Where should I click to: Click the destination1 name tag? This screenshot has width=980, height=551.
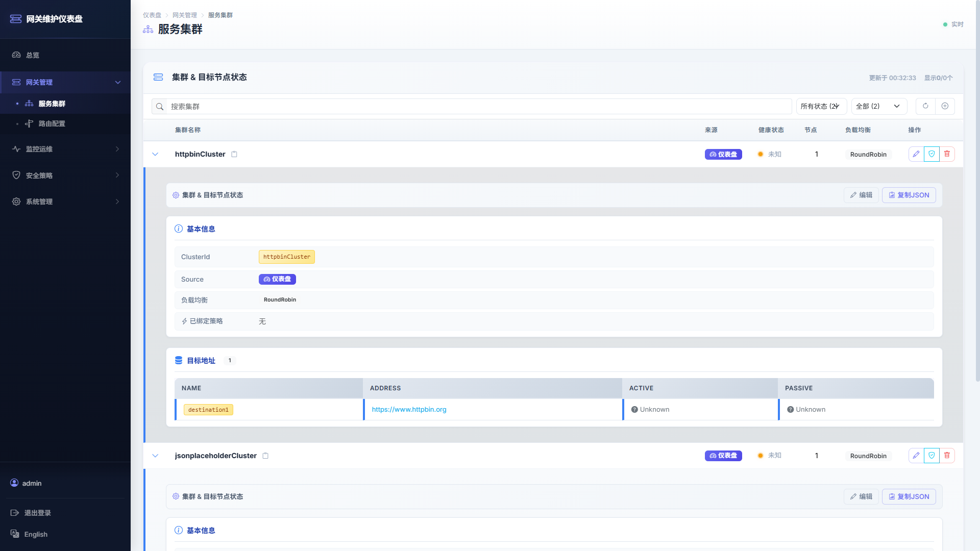coord(208,410)
